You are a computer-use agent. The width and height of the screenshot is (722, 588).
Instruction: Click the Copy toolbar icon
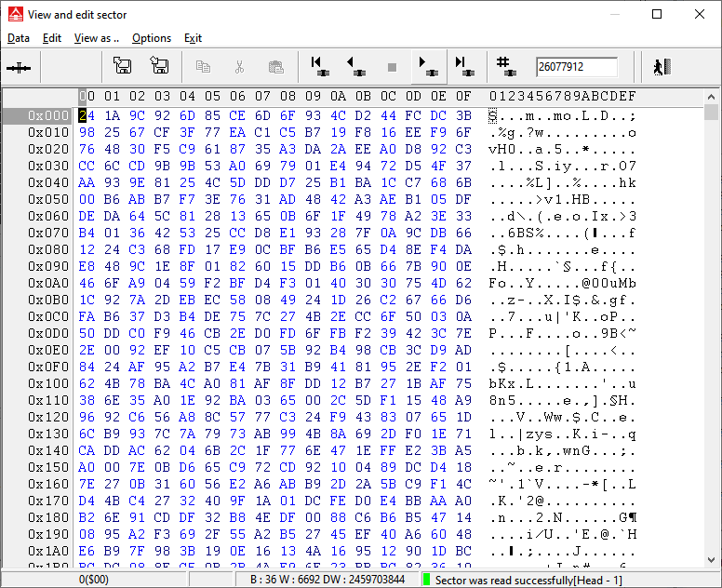pyautogui.click(x=203, y=67)
